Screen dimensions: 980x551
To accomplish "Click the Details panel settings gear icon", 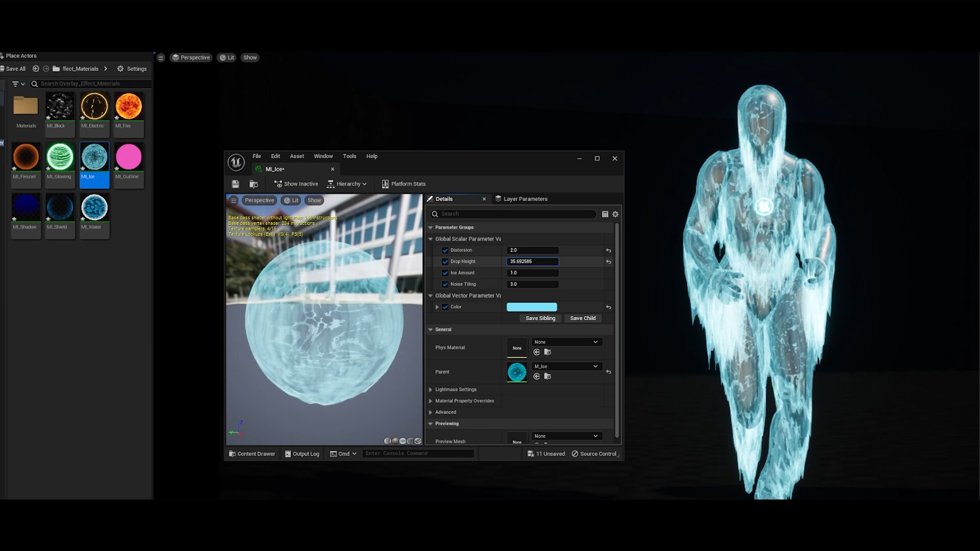I will [616, 214].
